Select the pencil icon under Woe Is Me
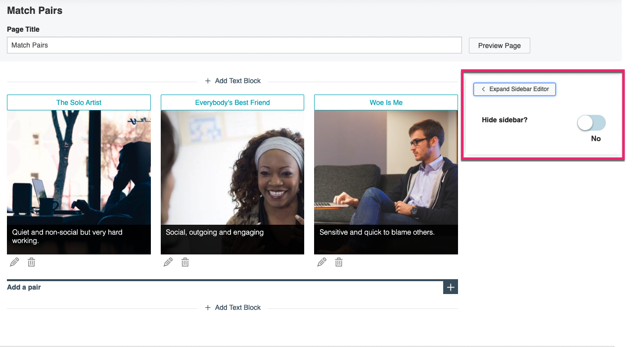 click(322, 262)
